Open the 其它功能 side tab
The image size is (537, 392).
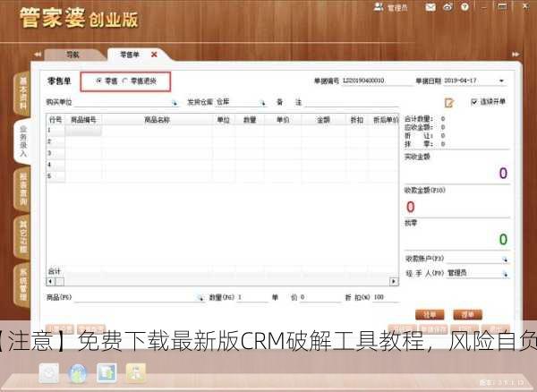[23, 236]
